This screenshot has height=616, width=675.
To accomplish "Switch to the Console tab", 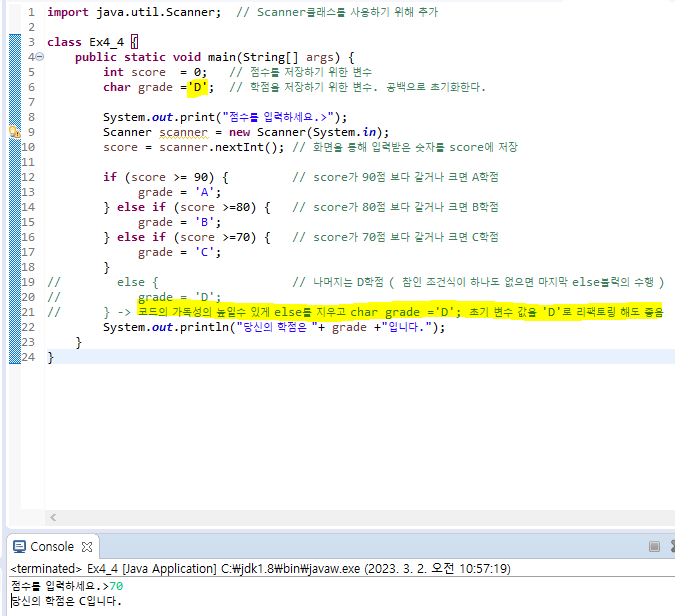I will [52, 547].
